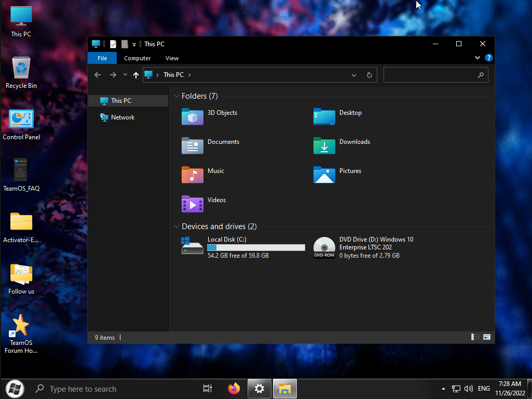Switch to details view in status bar
532x399 pixels.
[x=475, y=337]
